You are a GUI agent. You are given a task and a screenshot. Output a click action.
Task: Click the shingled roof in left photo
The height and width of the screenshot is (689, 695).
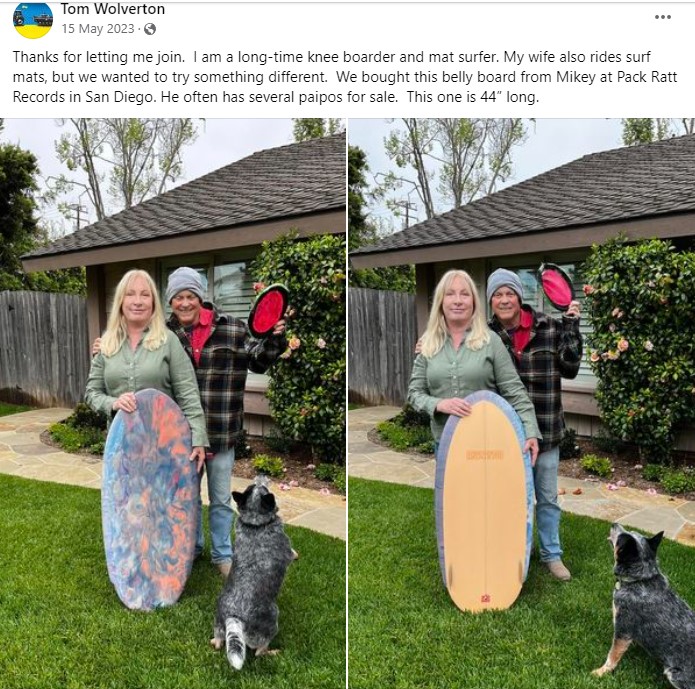click(191, 200)
